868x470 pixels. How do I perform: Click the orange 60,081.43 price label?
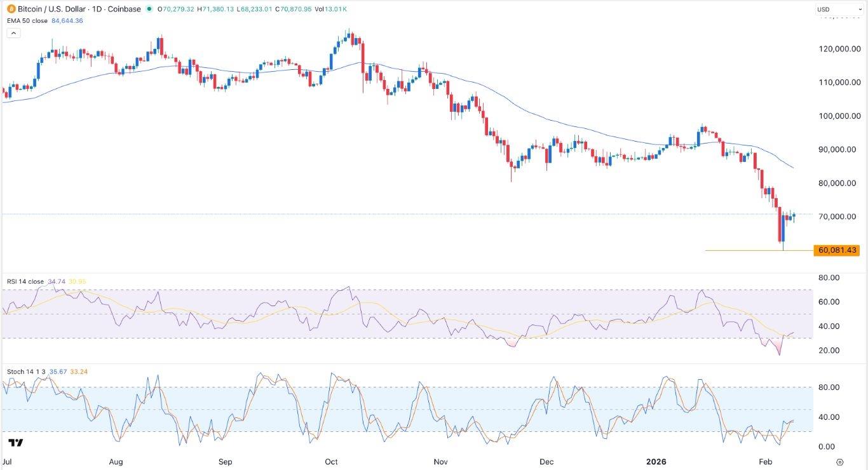click(x=836, y=250)
